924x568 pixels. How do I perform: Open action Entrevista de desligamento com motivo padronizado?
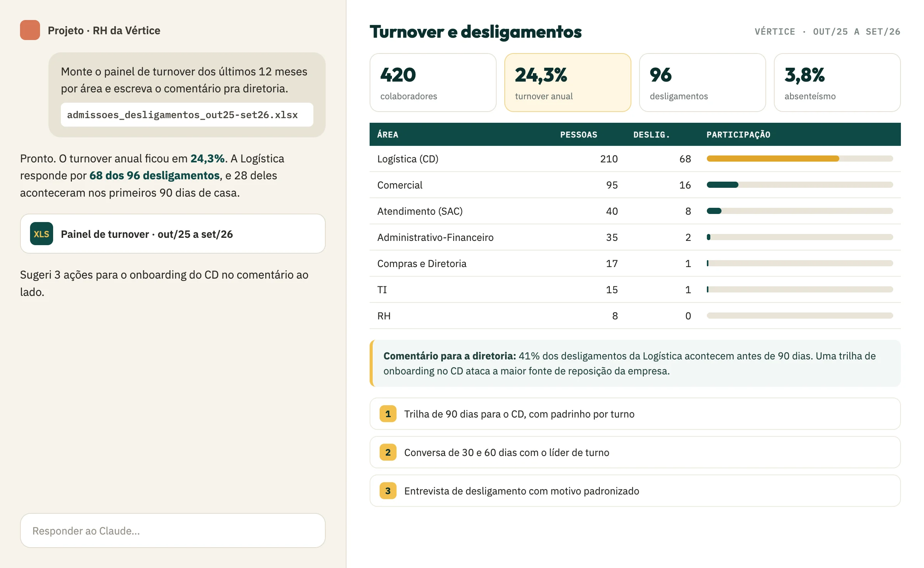635,491
